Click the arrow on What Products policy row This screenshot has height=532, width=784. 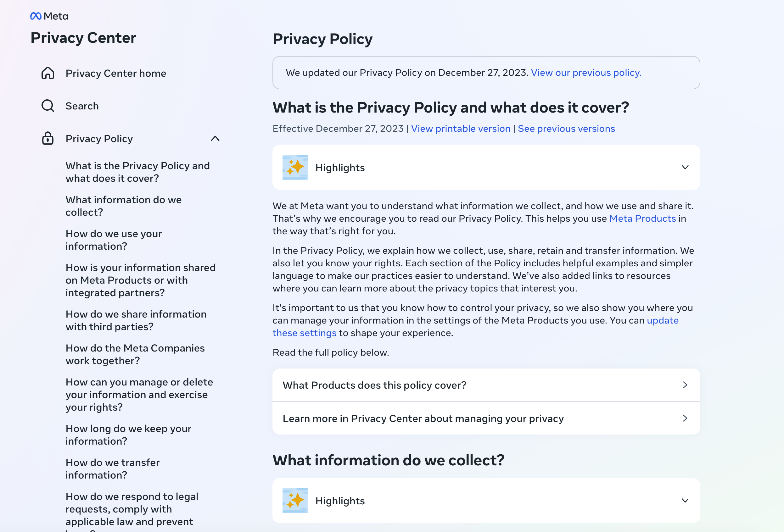tap(685, 385)
